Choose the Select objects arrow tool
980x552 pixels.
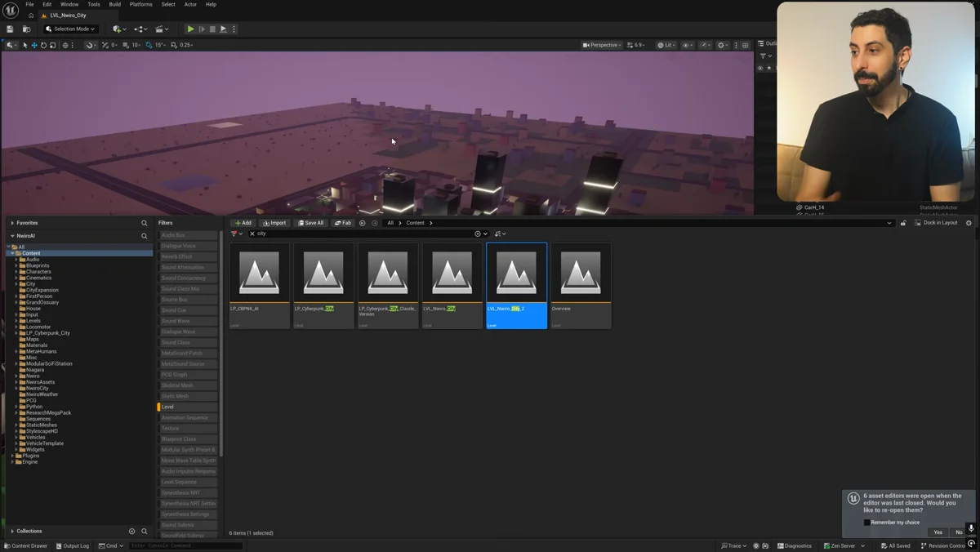tap(25, 45)
